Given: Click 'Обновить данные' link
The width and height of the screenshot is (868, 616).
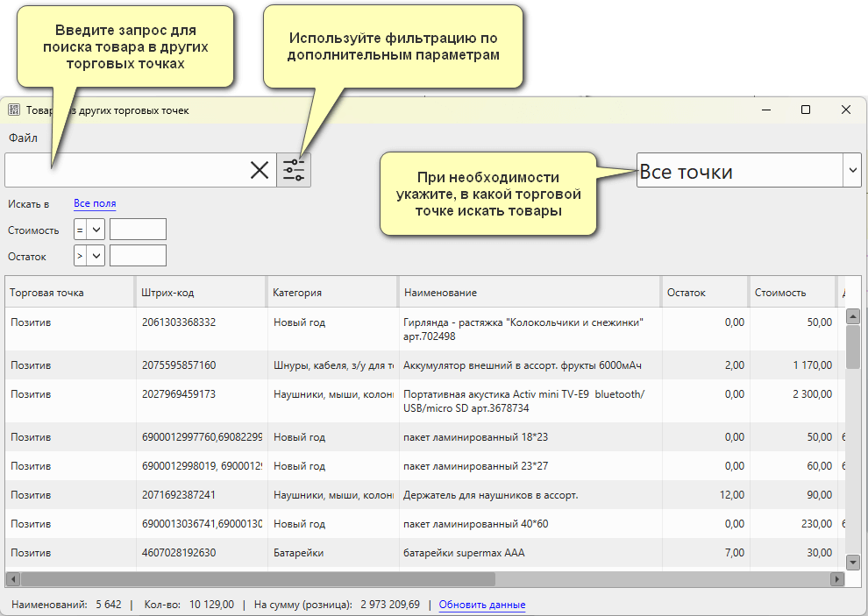Looking at the screenshot, I should click(481, 605).
